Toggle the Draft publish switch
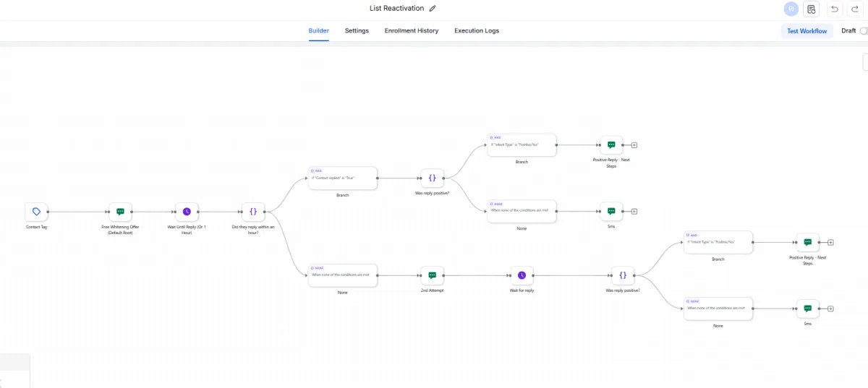Screen dimensions: 868x388 point(863,31)
